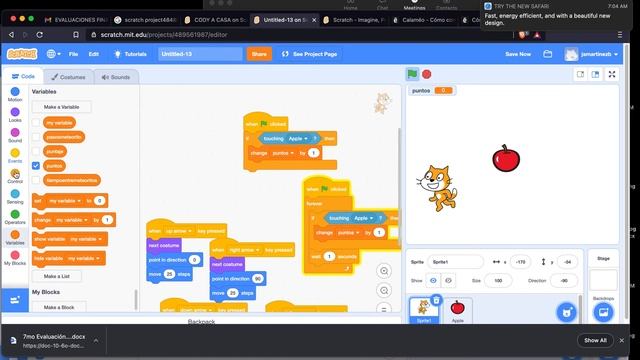Open the Add Extension panel

click(x=15, y=300)
